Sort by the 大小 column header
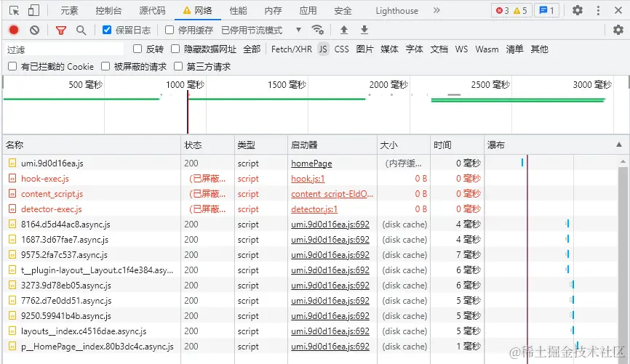This screenshot has width=630, height=364. (x=404, y=145)
